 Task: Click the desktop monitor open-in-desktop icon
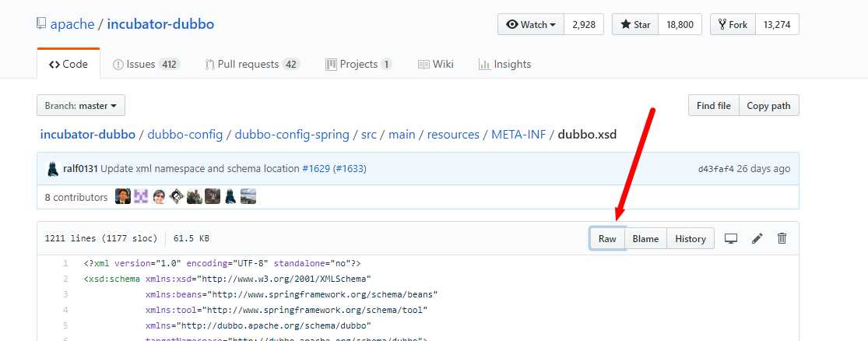click(x=731, y=238)
